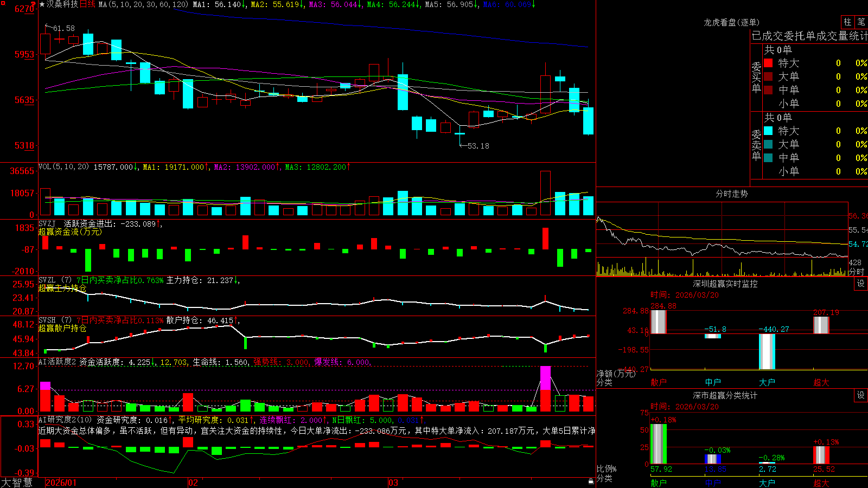Screen dimensions: 868x488
Task: Select 散户 category in 深市超赢分类统计
Action: [x=659, y=483]
